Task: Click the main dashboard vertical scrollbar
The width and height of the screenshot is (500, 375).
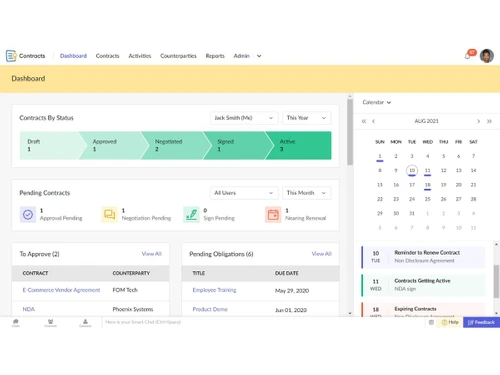Action: (350, 132)
